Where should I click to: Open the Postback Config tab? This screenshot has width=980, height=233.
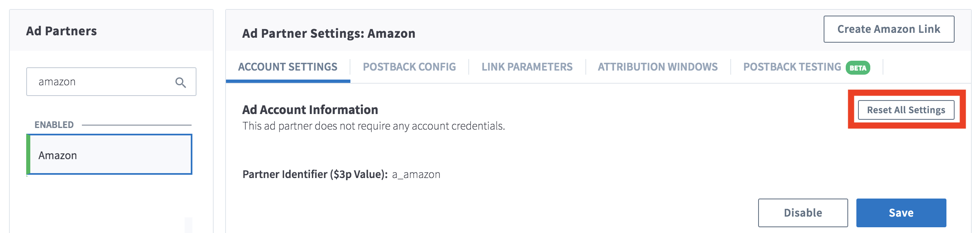409,67
